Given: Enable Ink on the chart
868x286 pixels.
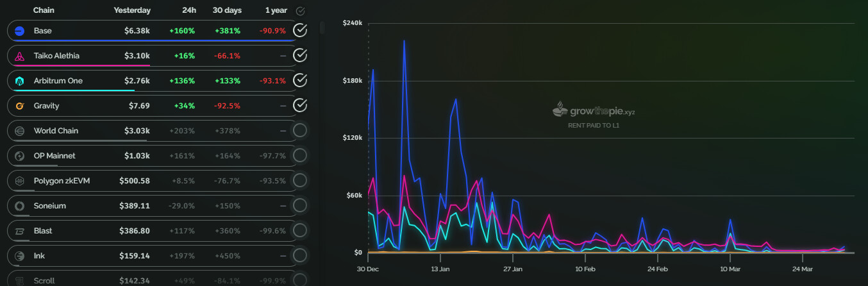Looking at the screenshot, I should click(x=300, y=256).
